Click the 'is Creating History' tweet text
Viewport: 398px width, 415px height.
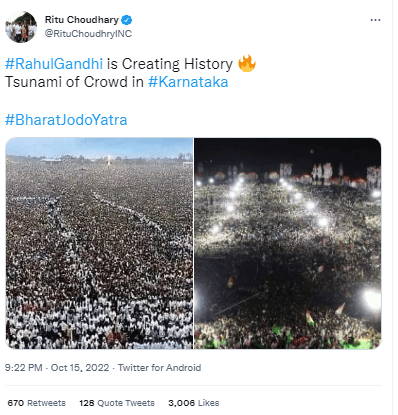170,64
